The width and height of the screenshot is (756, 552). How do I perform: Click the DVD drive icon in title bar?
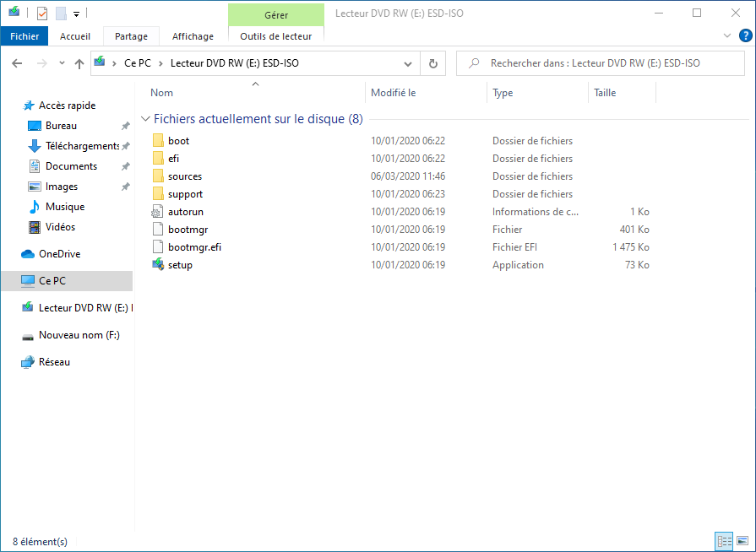pos(14,12)
